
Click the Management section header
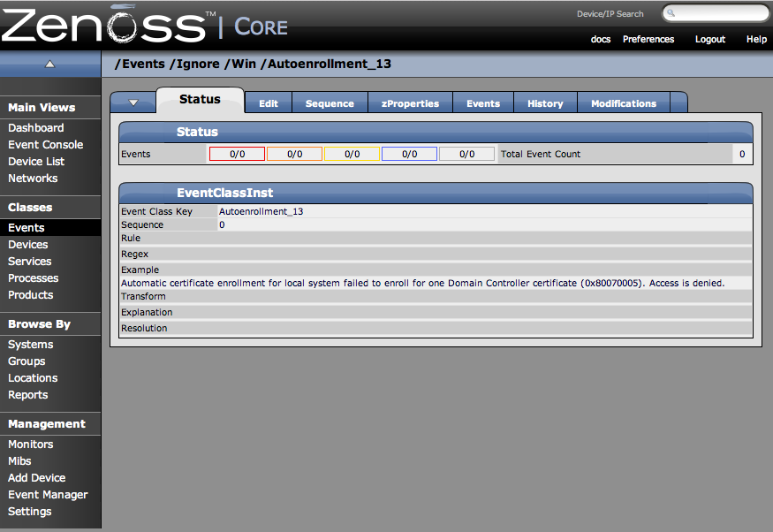tap(47, 424)
